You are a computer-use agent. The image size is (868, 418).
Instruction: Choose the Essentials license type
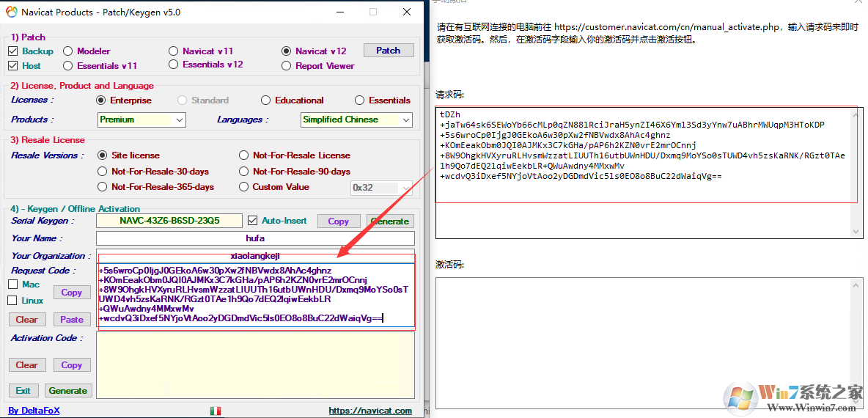[x=360, y=100]
